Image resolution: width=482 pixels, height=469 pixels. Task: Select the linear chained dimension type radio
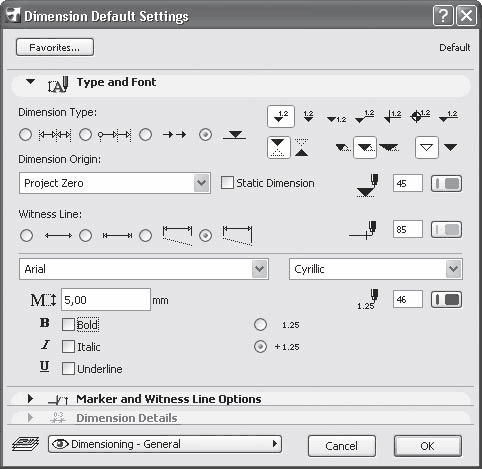tap(25, 135)
